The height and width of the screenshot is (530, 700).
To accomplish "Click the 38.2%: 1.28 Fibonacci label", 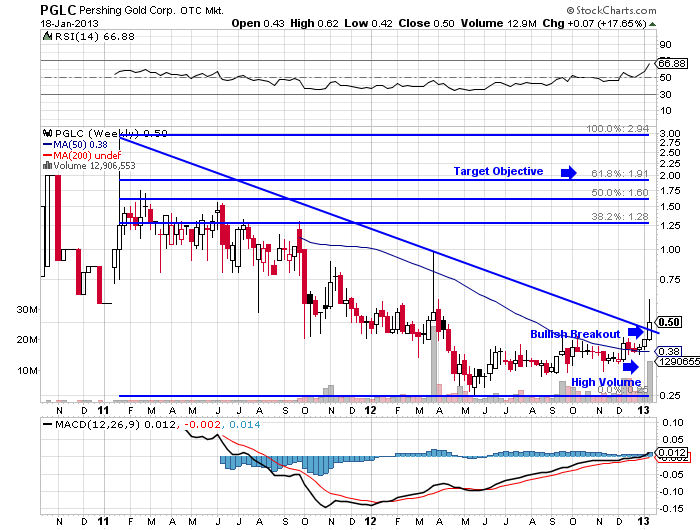I will [620, 217].
